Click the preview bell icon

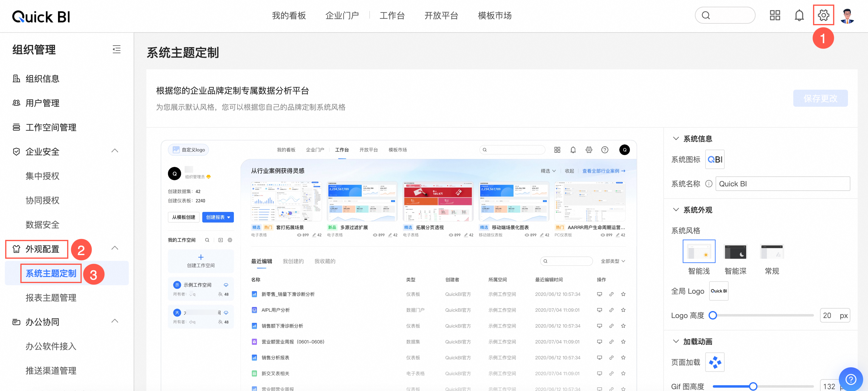click(573, 150)
